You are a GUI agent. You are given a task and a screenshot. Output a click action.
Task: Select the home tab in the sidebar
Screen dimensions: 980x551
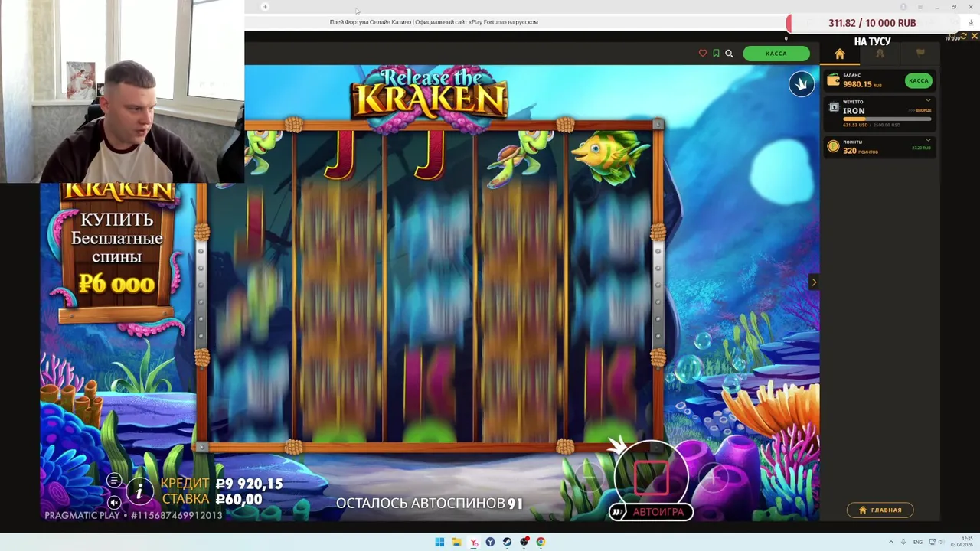click(840, 54)
